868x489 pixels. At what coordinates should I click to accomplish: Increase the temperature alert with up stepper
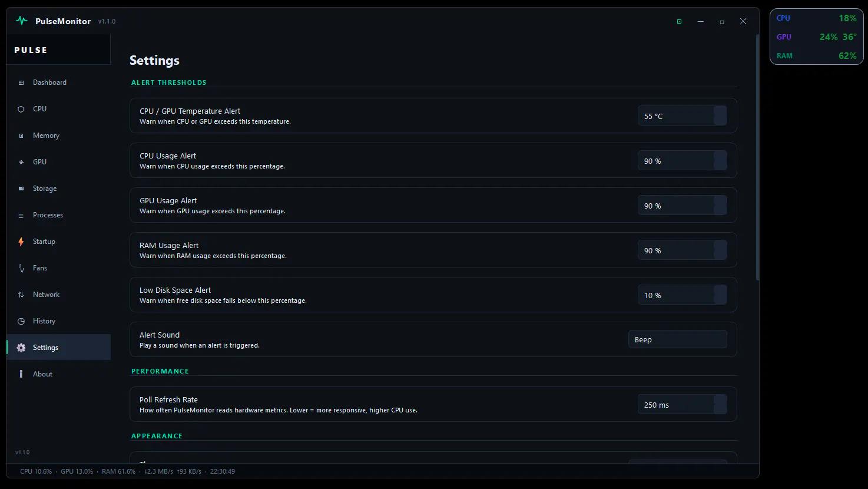[720, 111]
